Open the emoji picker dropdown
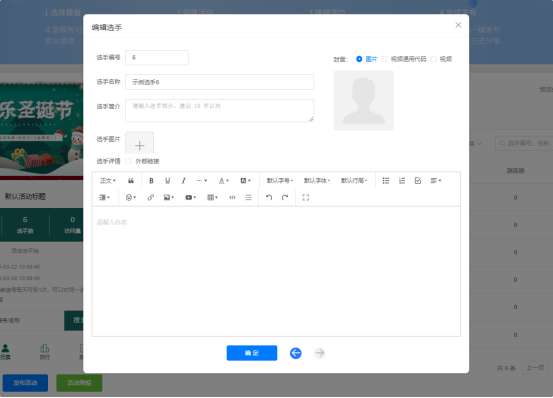This screenshot has width=553, height=398. pyautogui.click(x=131, y=197)
